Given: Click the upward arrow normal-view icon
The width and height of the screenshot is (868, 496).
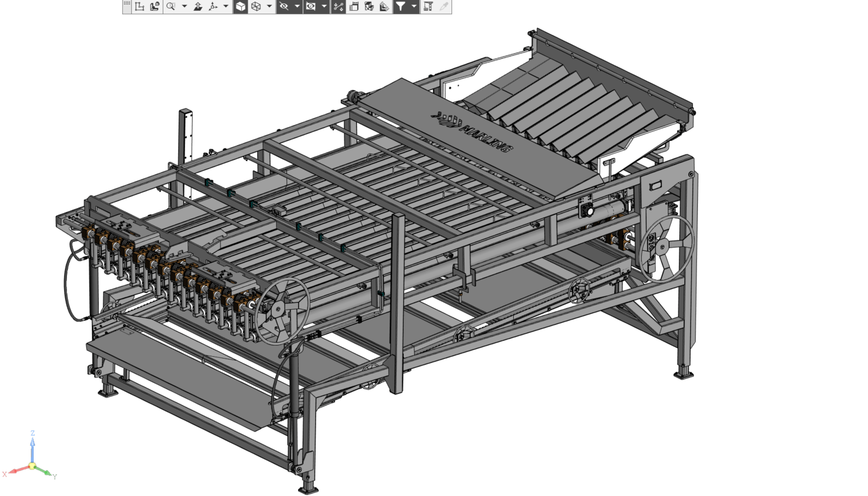Looking at the screenshot, I should (198, 7).
